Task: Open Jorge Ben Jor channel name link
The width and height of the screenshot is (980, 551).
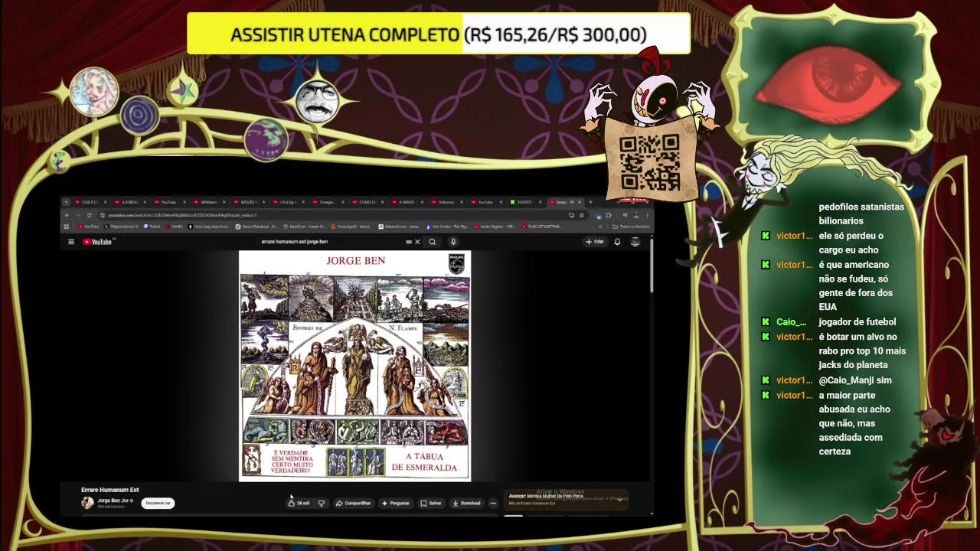Action: coord(113,500)
